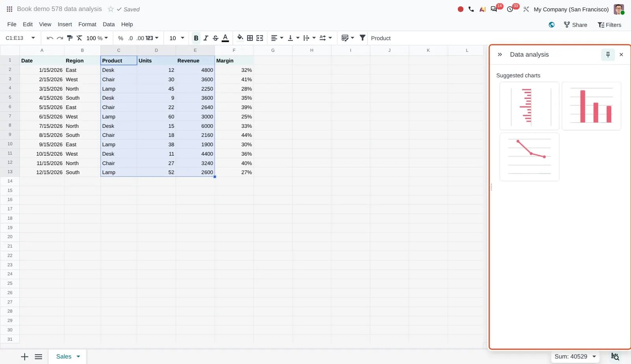This screenshot has height=364, width=631.
Task: Select column F header
Action: pos(234,50)
